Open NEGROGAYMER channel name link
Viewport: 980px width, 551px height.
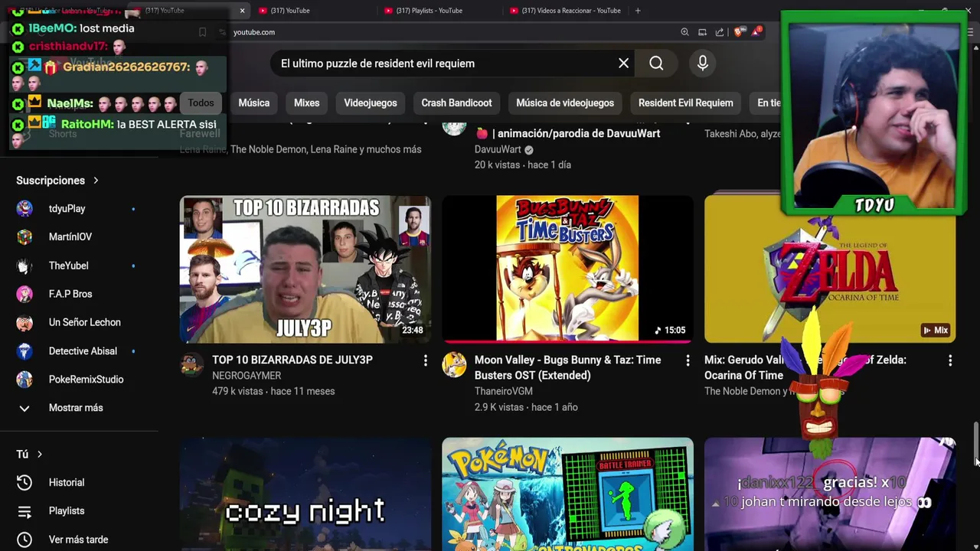247,376
